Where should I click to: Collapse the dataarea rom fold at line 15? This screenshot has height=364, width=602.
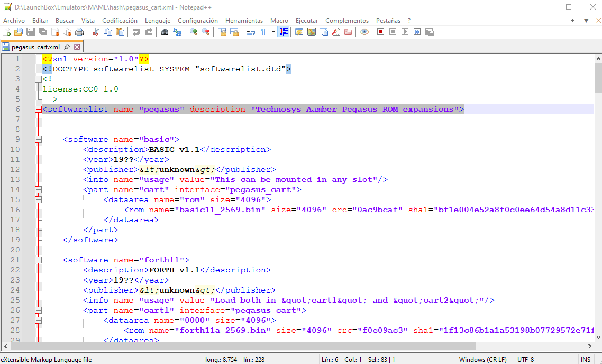[38, 199]
